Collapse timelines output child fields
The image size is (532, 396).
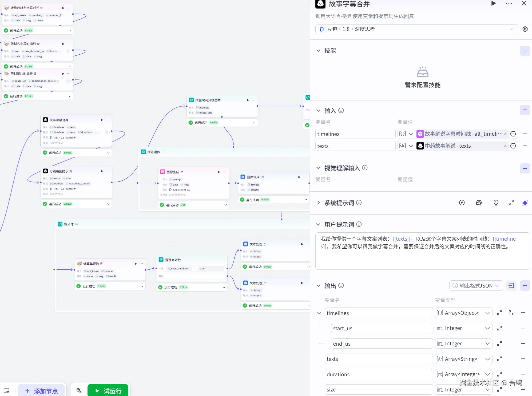[319, 313]
